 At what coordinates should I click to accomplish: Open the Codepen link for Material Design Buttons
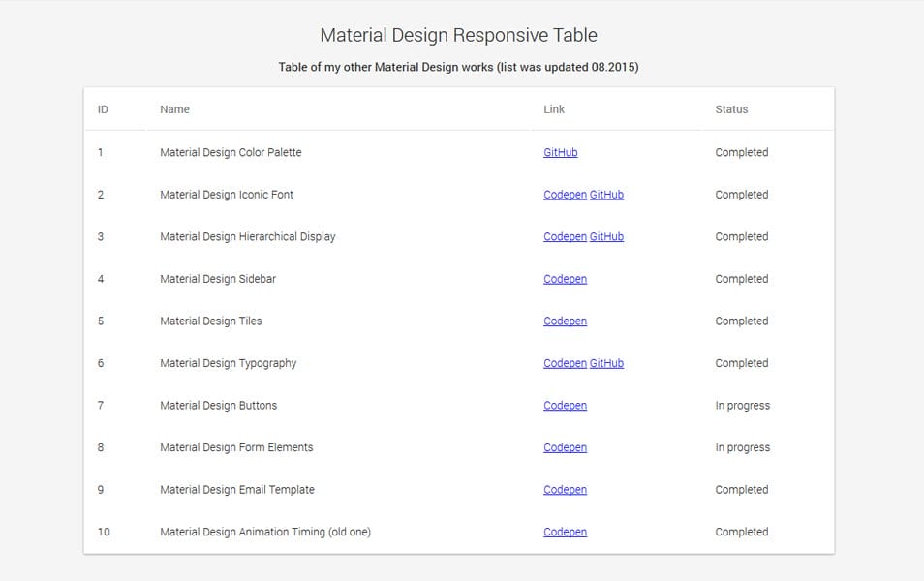[565, 405]
